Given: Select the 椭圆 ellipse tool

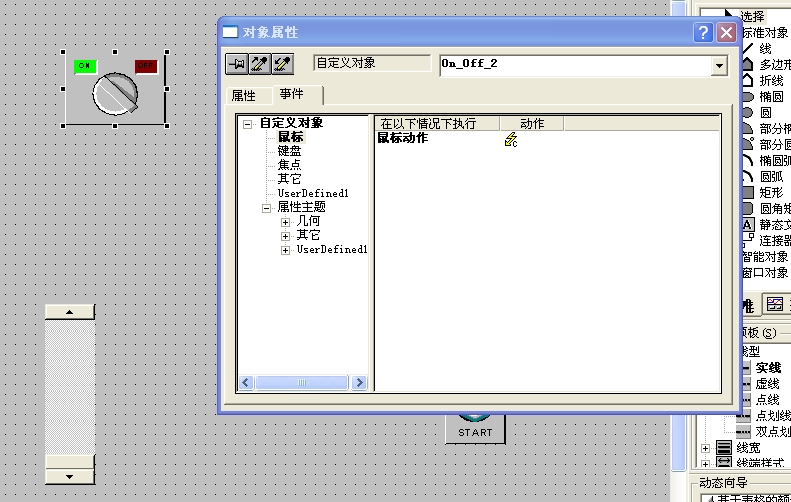Looking at the screenshot, I should 748,97.
